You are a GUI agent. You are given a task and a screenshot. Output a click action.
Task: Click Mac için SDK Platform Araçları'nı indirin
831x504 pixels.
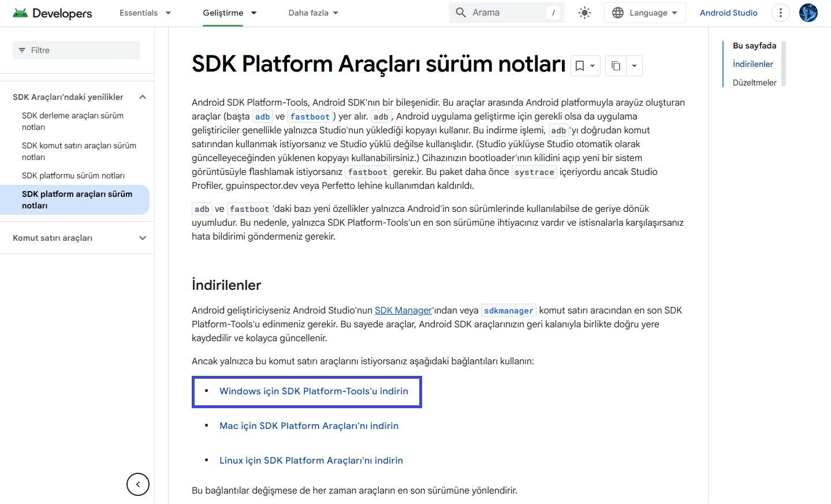(309, 426)
